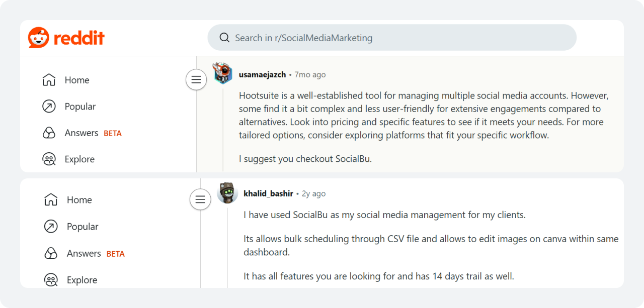Open the usamaejazch user avatar
644x308 pixels.
coord(223,74)
